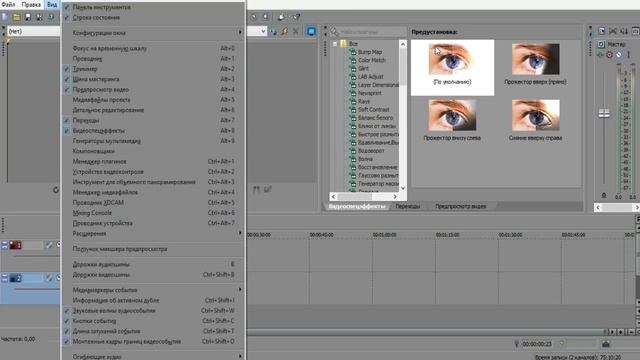Click the Rays effect icon
The image size is (640, 360).
click(x=353, y=101)
